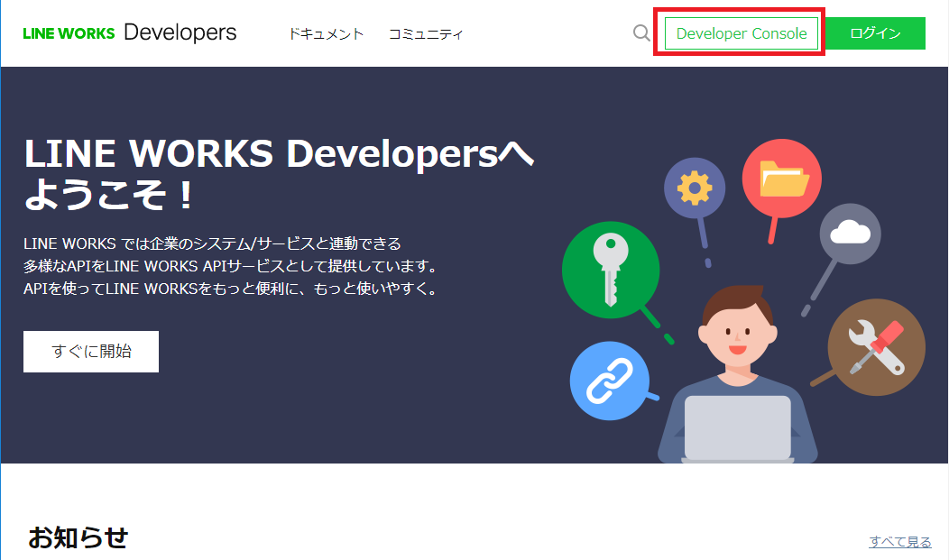Open the コミュニティ menu

click(426, 34)
